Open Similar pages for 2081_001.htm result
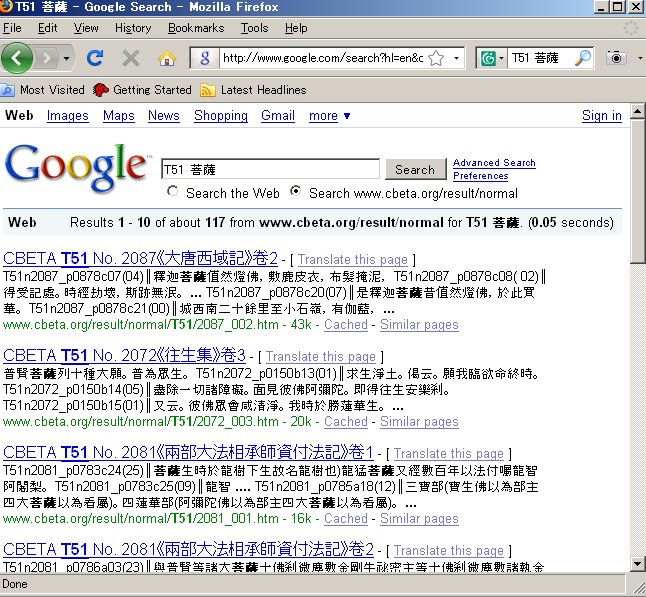646x597 pixels. 419,519
